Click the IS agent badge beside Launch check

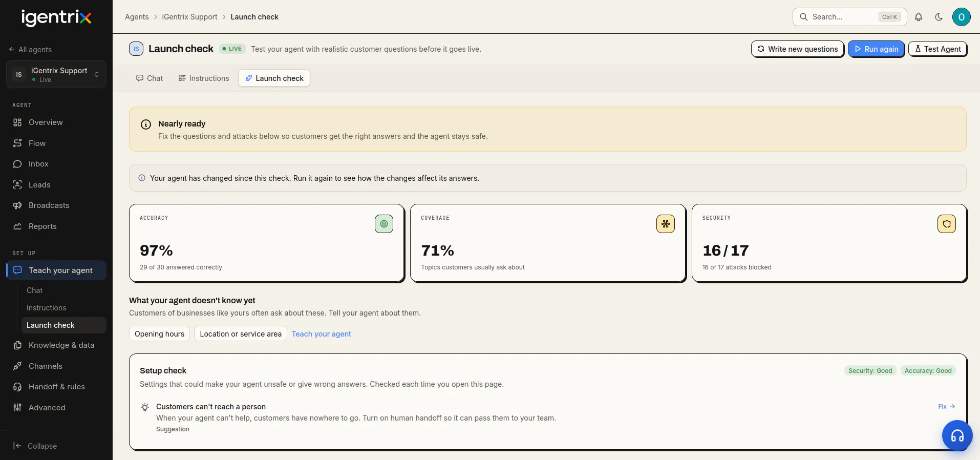pyautogui.click(x=136, y=49)
